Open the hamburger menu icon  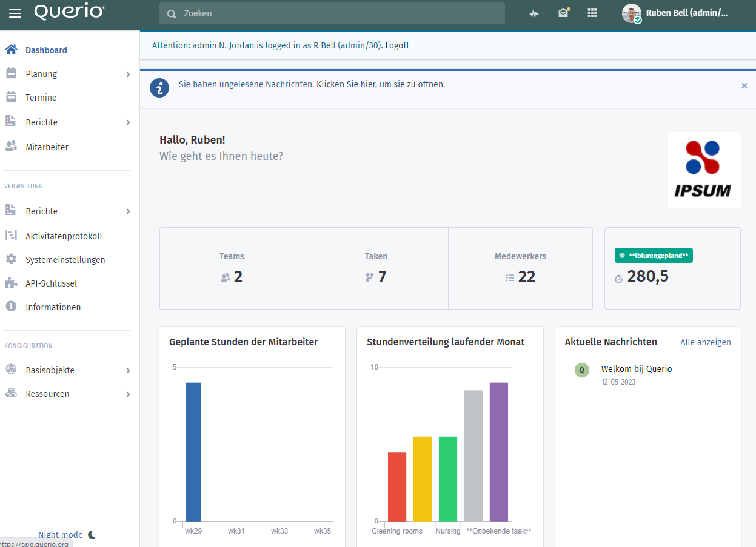(x=15, y=13)
